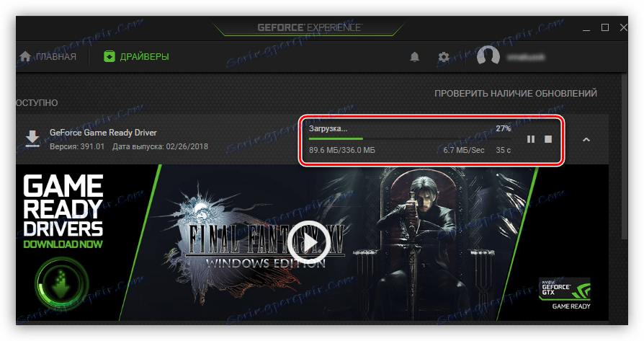
Task: Click the user profile avatar
Action: click(x=488, y=56)
